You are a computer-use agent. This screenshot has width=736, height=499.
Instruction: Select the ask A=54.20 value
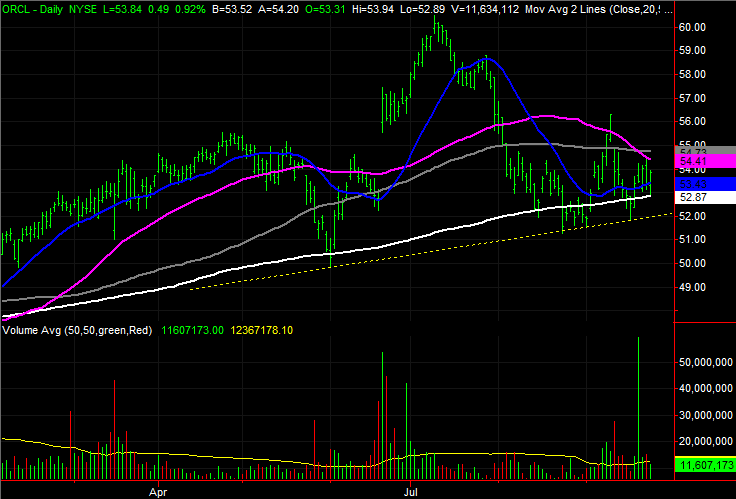278,9
